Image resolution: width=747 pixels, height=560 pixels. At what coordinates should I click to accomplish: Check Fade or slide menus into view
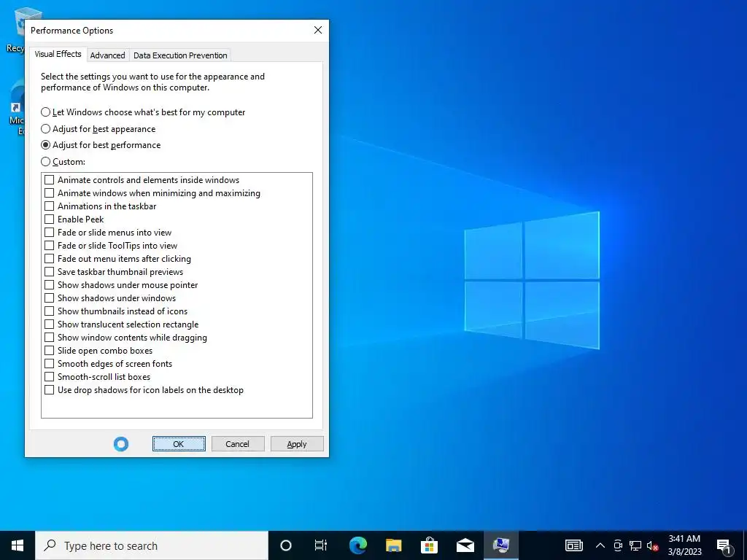click(49, 233)
